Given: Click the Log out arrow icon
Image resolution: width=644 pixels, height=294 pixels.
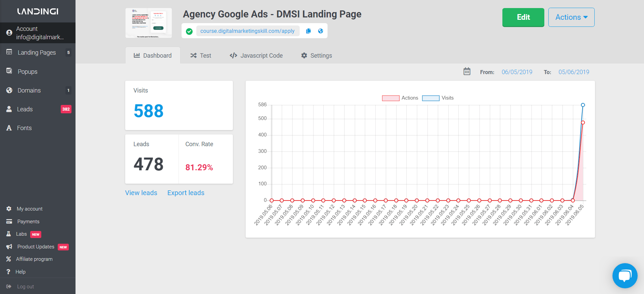Looking at the screenshot, I should (9, 286).
